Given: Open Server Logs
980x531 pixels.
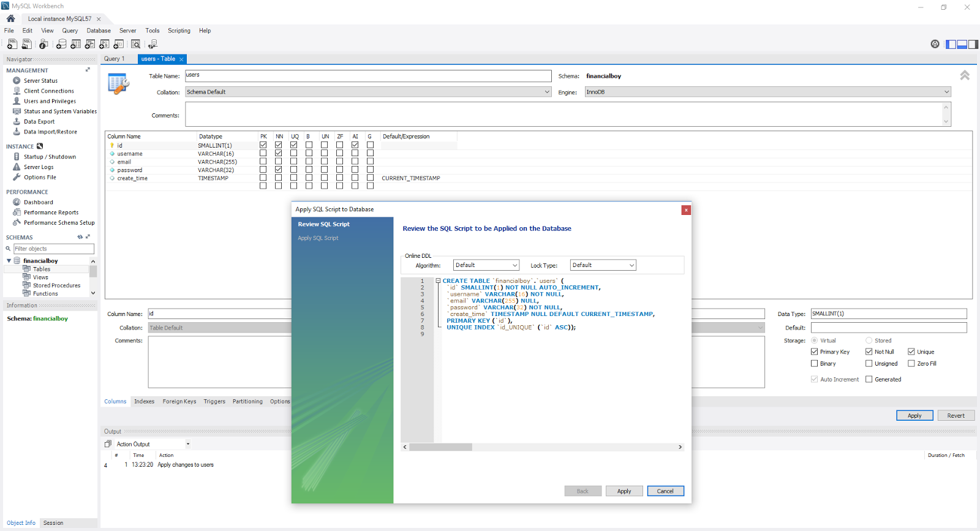Looking at the screenshot, I should tap(39, 167).
